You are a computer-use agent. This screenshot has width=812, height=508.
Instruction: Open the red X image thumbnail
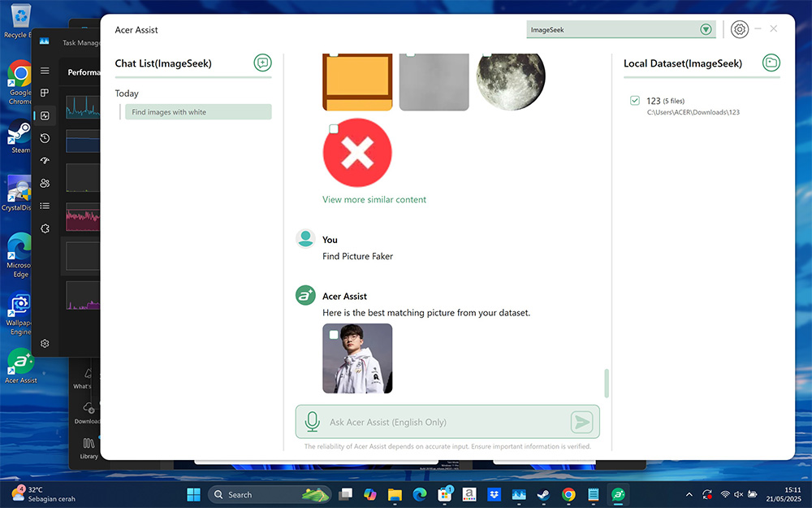[357, 153]
